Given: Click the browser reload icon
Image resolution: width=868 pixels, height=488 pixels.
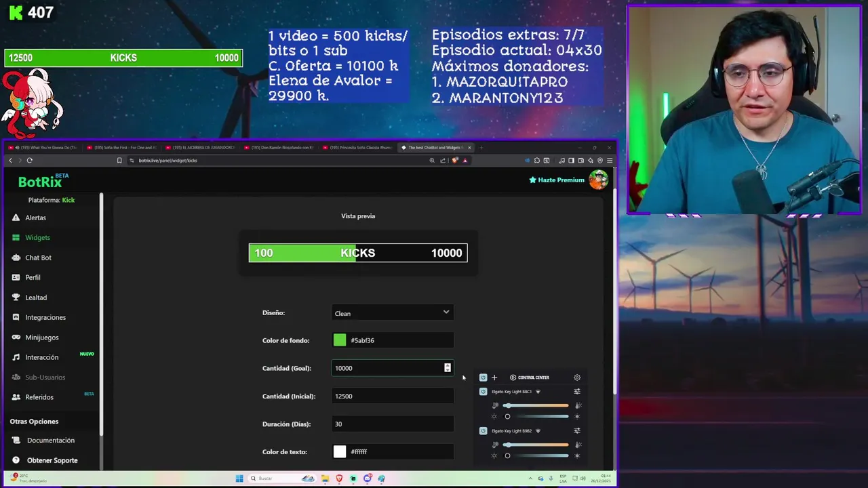Looking at the screenshot, I should (29, 161).
